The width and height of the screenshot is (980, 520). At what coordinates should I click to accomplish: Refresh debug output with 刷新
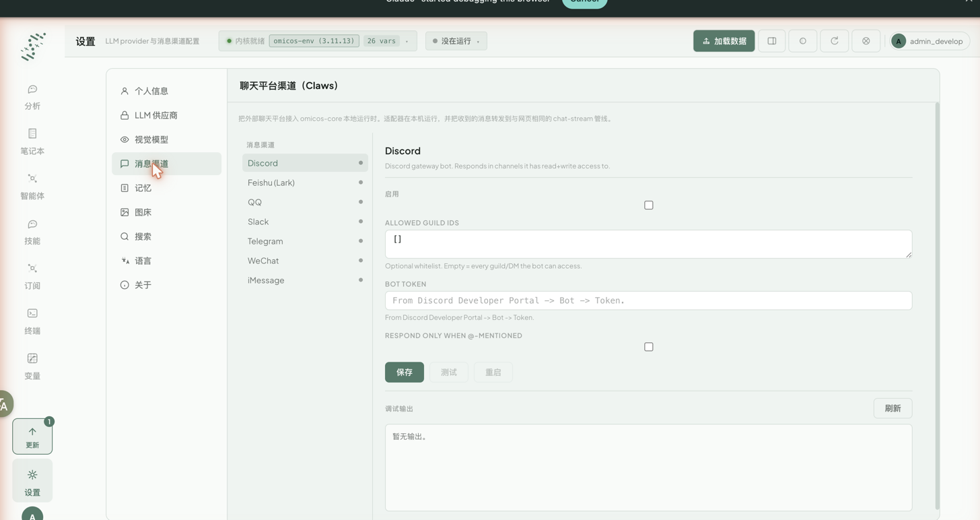(x=893, y=408)
